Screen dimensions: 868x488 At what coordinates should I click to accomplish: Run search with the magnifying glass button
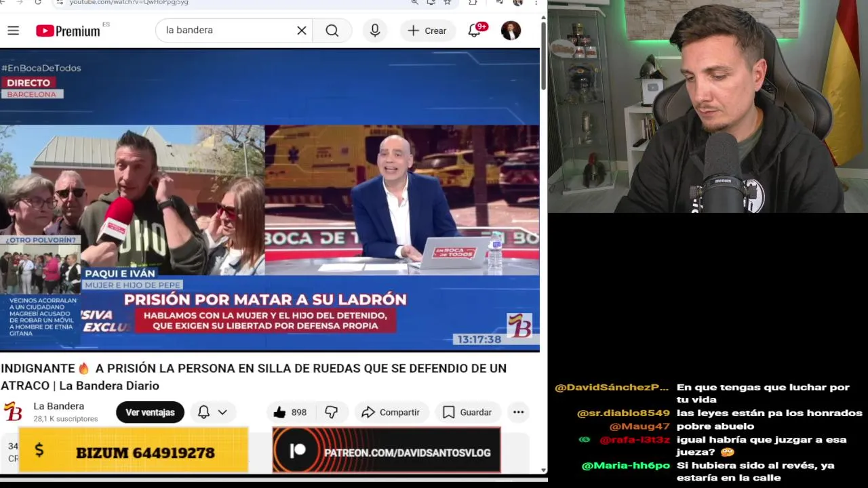tap(332, 30)
